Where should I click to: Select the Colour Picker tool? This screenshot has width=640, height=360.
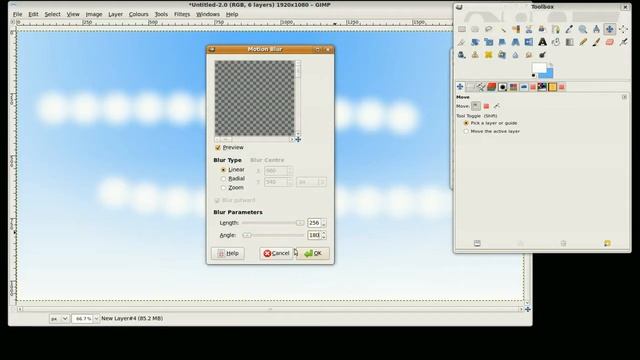click(569, 29)
